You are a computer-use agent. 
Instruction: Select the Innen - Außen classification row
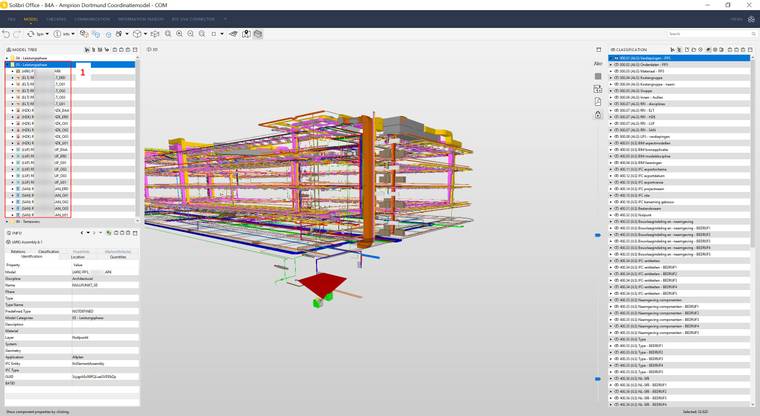(680, 97)
